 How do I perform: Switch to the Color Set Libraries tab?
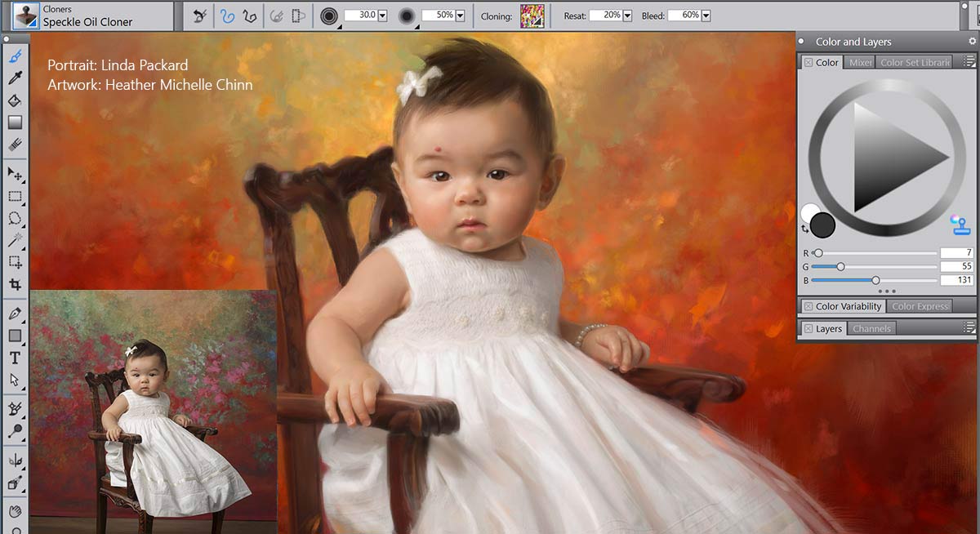[x=915, y=62]
